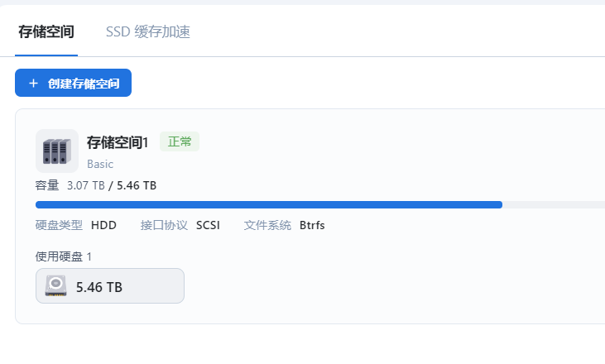Screen dimensions: 605x364
Task: Switch to the 存储空间 tab
Action: tap(46, 32)
